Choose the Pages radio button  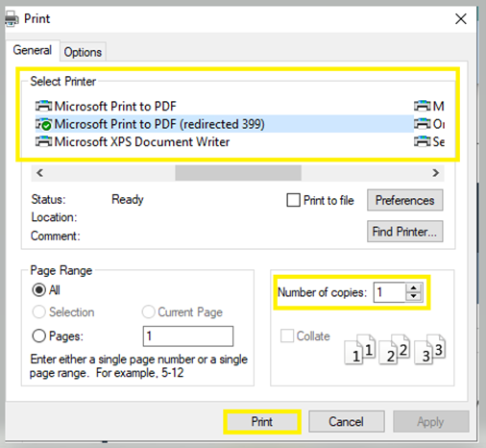pyautogui.click(x=39, y=336)
